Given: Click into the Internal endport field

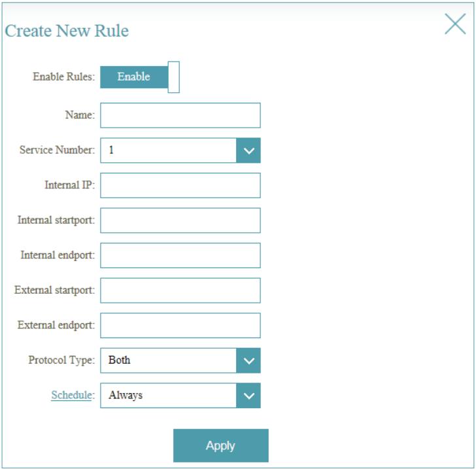Looking at the screenshot, I should tap(180, 255).
